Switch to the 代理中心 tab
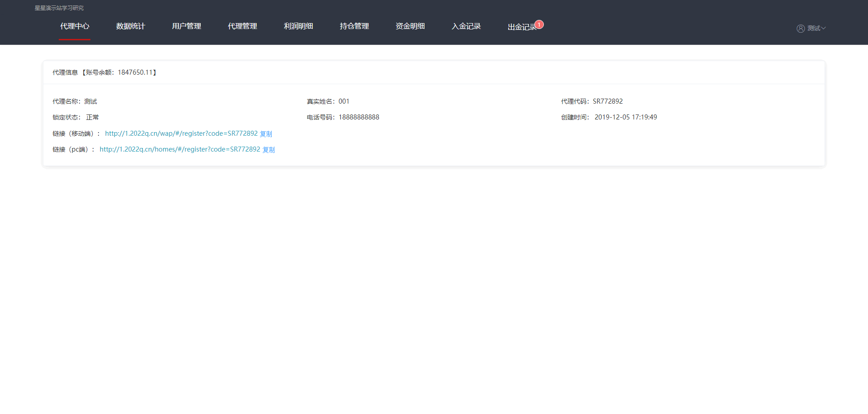Image resolution: width=868 pixels, height=414 pixels. pyautogui.click(x=75, y=26)
